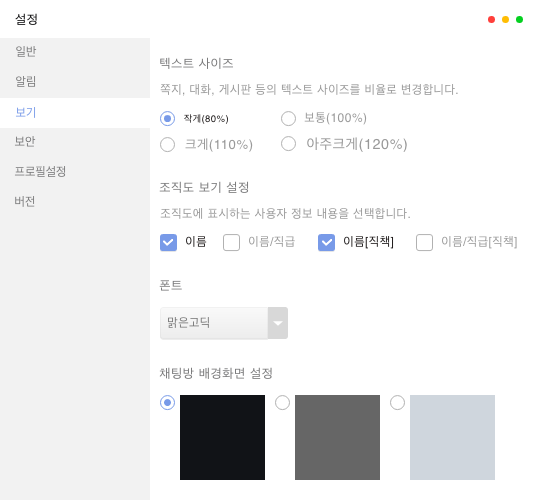Choose the 보통(100%) text size option

tap(288, 118)
